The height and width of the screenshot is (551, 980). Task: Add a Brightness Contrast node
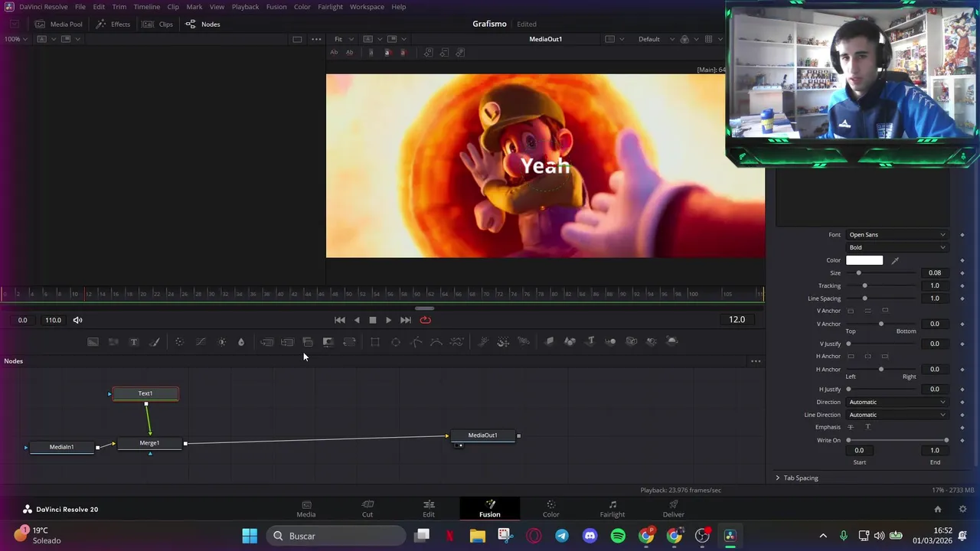coord(221,342)
